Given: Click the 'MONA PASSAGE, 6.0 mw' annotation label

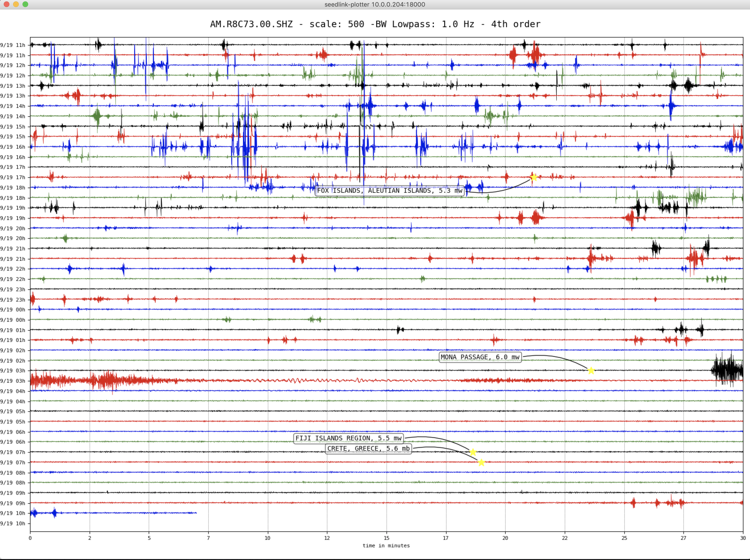Looking at the screenshot, I should pos(480,357).
